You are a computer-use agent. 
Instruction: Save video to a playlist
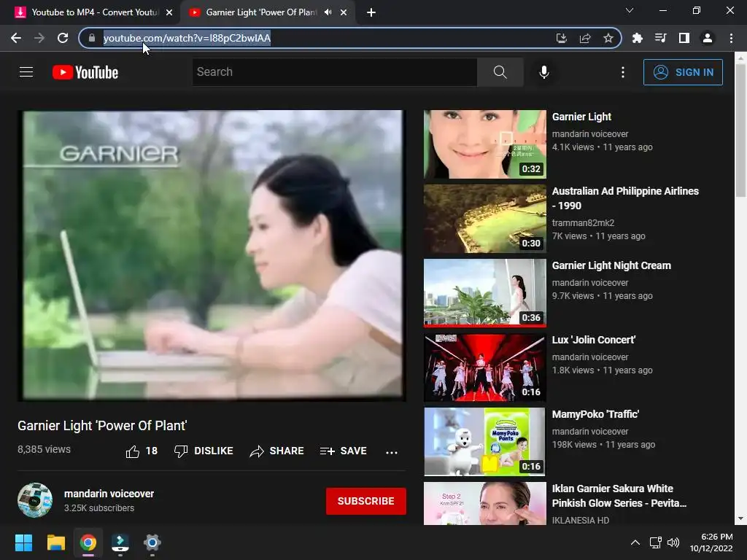pos(343,451)
